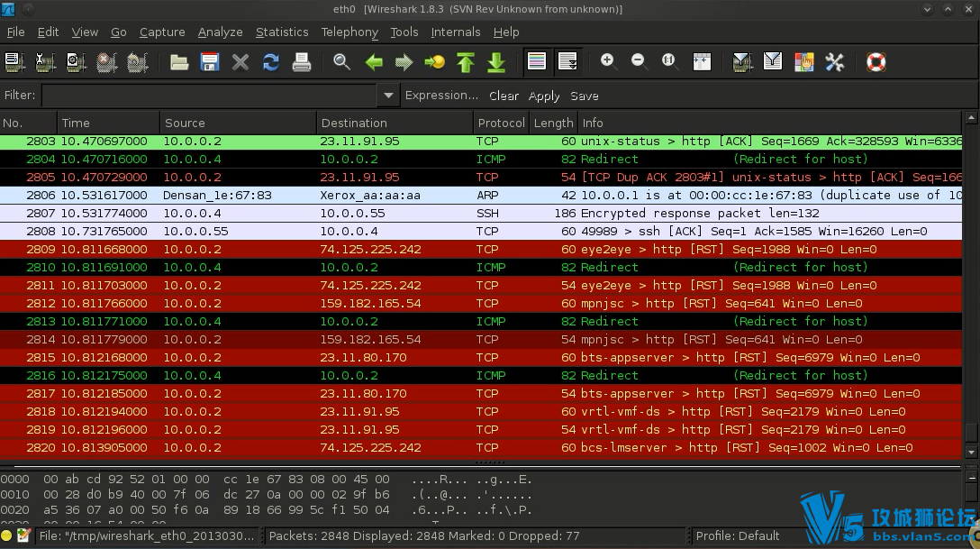Click the Expression... button
The image size is (980, 549).
441,96
